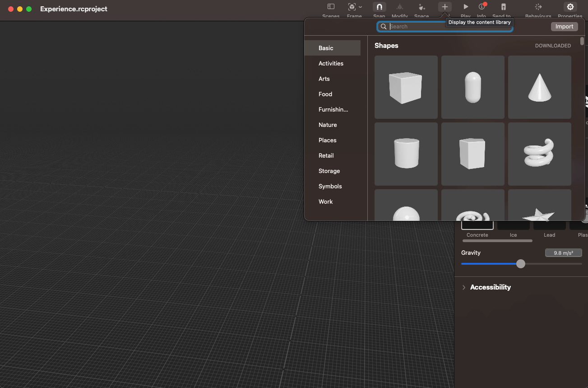Image resolution: width=588 pixels, height=388 pixels.
Task: Add the star shape
Action: click(540, 205)
